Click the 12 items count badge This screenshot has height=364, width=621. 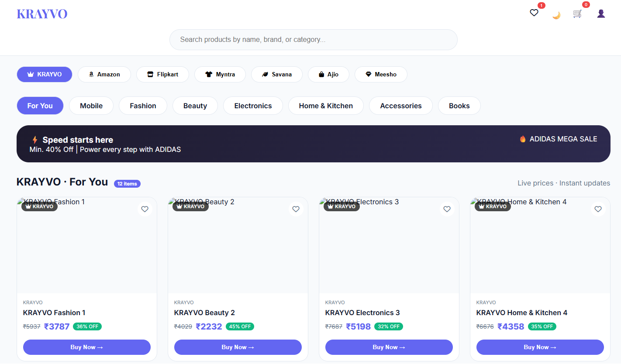127,184
